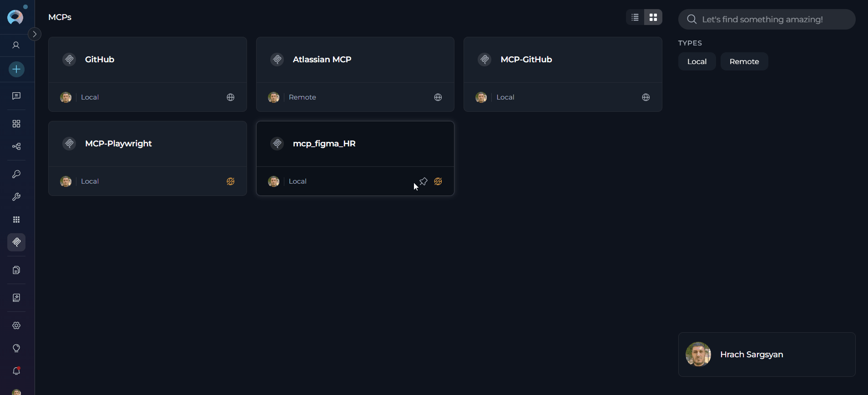Click the 'Local' label on MCP-Playwright card
The width and height of the screenshot is (868, 395).
pyautogui.click(x=90, y=181)
